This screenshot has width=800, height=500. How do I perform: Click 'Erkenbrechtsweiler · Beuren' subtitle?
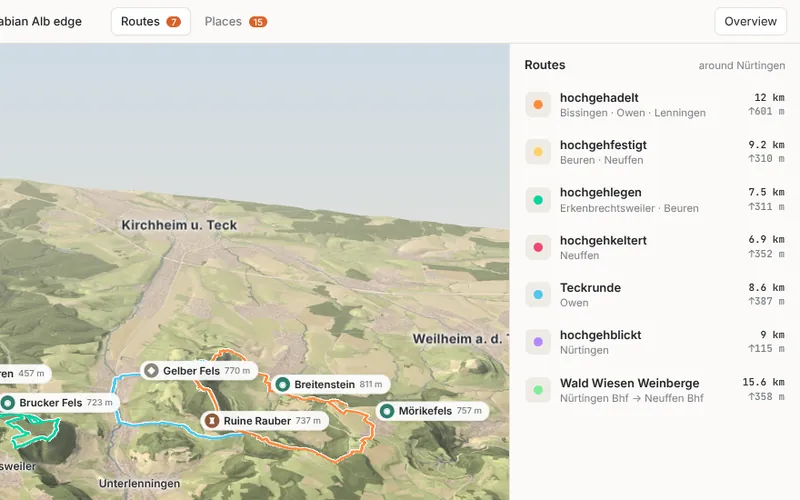pos(629,208)
